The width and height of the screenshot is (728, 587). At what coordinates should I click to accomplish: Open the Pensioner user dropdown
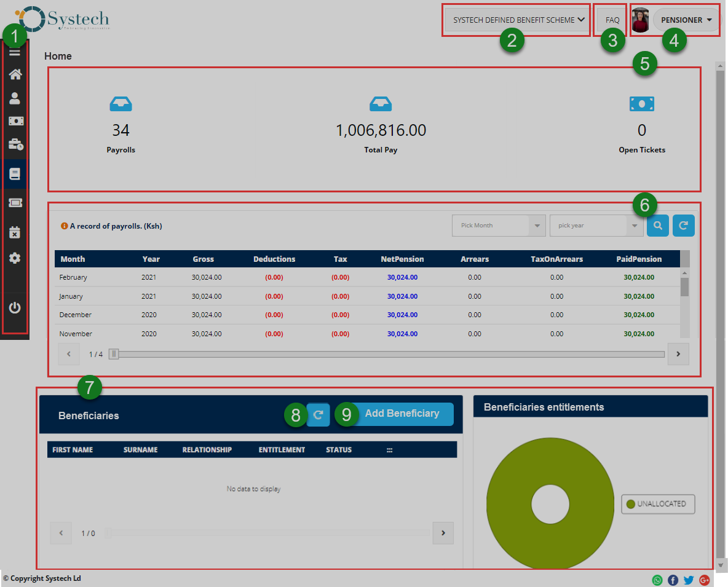pyautogui.click(x=686, y=20)
